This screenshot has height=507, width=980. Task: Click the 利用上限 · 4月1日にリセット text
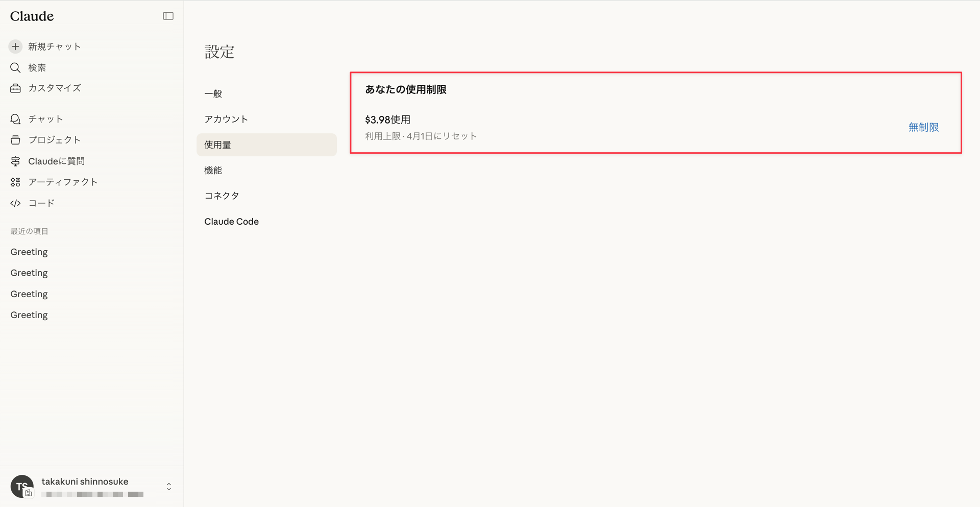coord(421,136)
